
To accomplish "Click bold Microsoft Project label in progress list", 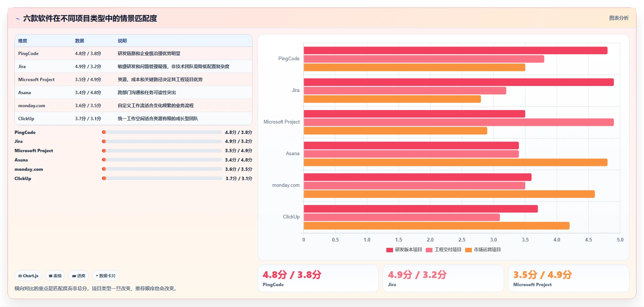I will pyautogui.click(x=34, y=151).
